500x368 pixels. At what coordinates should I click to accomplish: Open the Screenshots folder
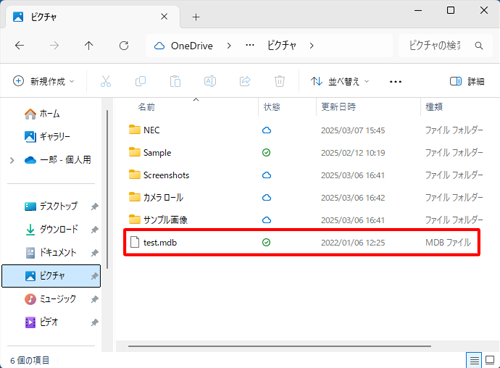[x=166, y=175]
